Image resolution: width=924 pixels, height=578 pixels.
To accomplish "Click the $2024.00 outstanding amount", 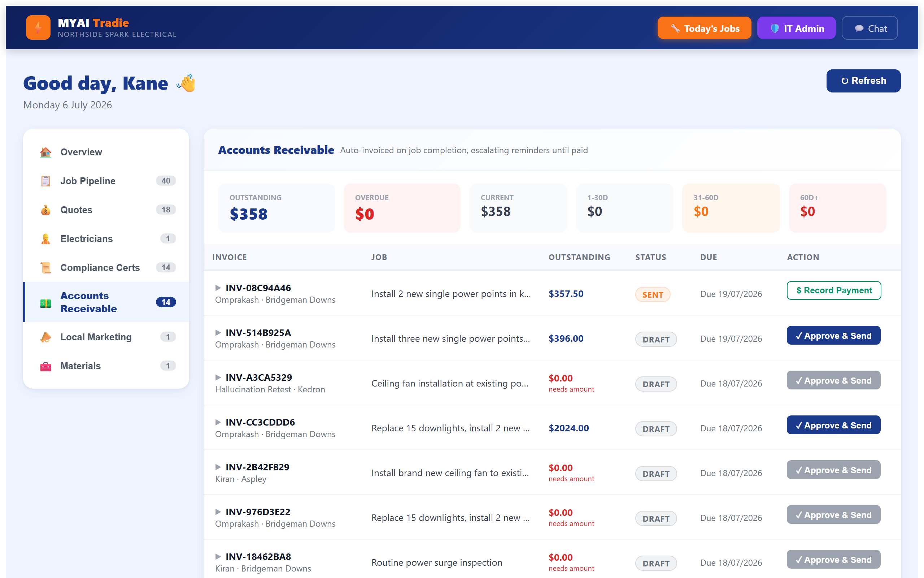I will click(x=568, y=428).
